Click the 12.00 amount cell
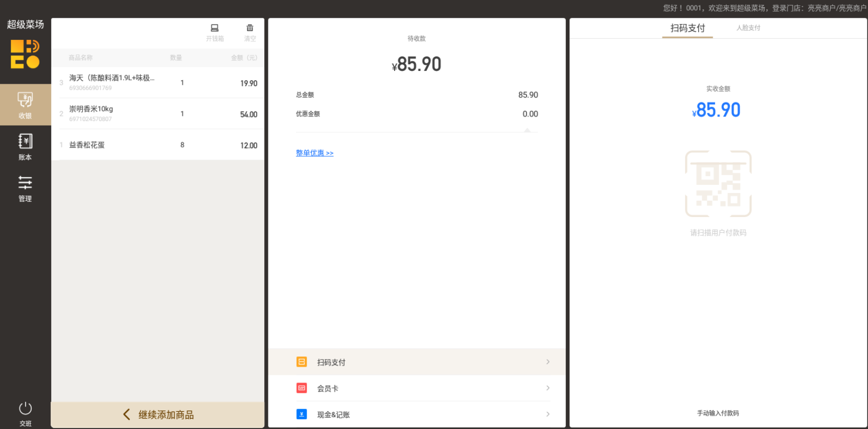This screenshot has width=868, height=429. (x=249, y=146)
